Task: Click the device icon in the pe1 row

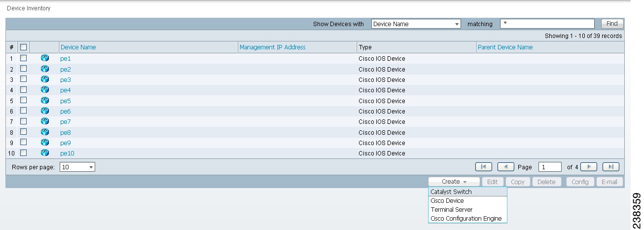Action: click(45, 58)
